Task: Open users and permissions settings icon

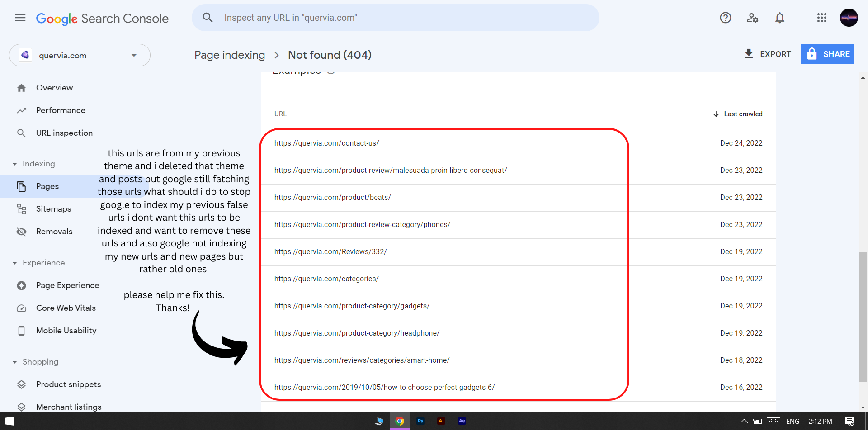Action: 753,18
